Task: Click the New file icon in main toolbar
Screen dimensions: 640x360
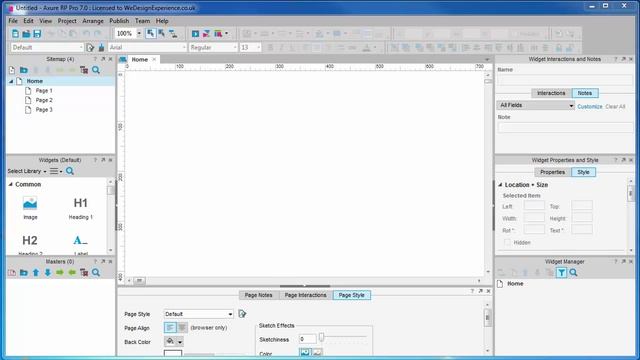Action: click(16, 33)
